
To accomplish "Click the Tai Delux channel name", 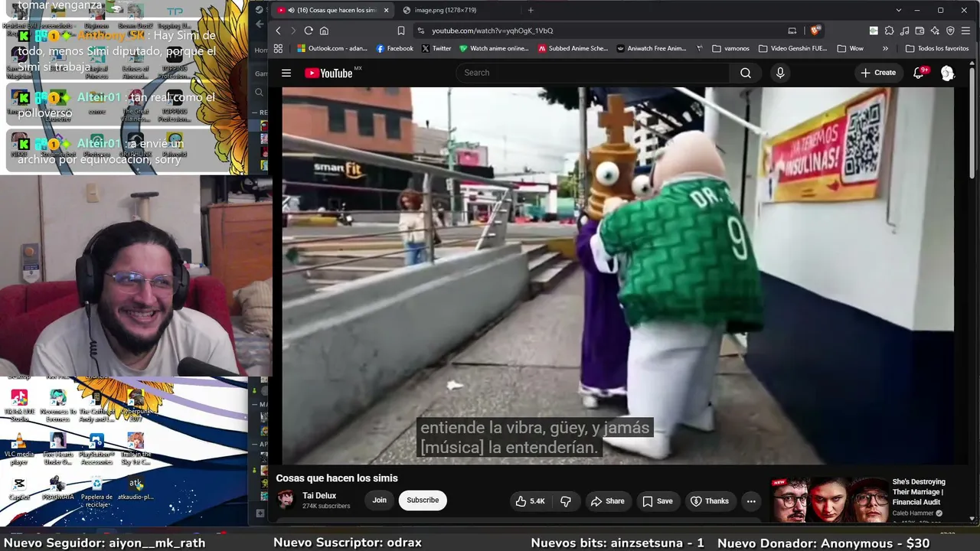I will point(319,496).
